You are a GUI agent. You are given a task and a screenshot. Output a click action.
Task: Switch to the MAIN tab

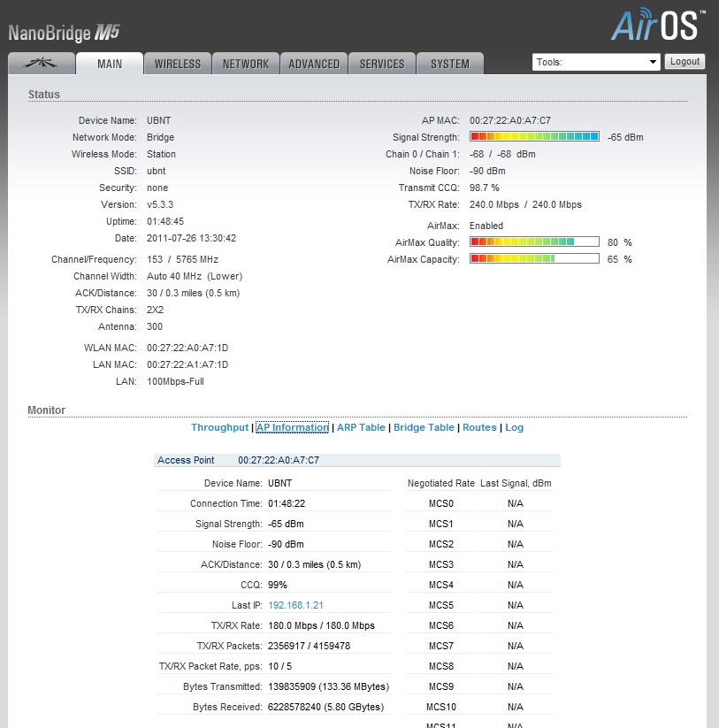tap(110, 63)
